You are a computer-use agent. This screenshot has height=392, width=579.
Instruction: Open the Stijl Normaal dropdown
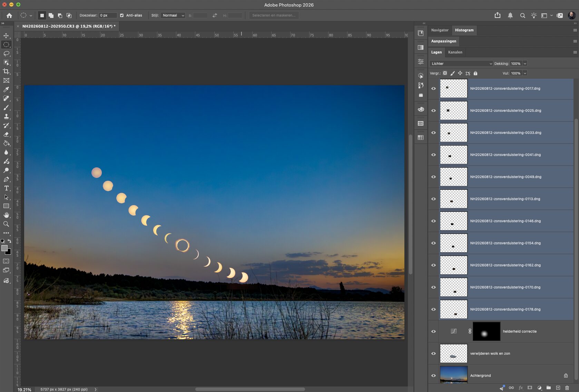point(173,16)
